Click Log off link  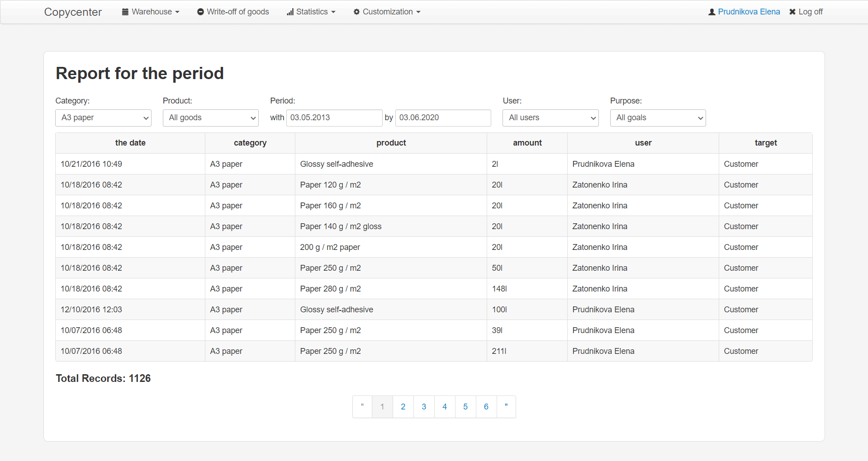point(806,12)
